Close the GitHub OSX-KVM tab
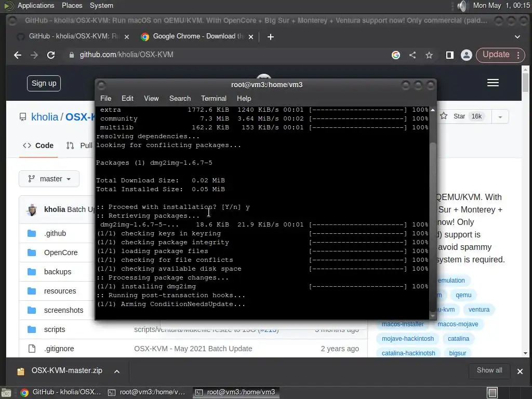This screenshot has height=399, width=532. point(127,37)
